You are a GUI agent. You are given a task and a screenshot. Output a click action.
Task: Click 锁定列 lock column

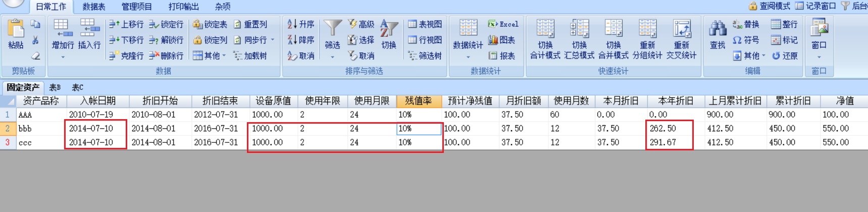click(210, 40)
